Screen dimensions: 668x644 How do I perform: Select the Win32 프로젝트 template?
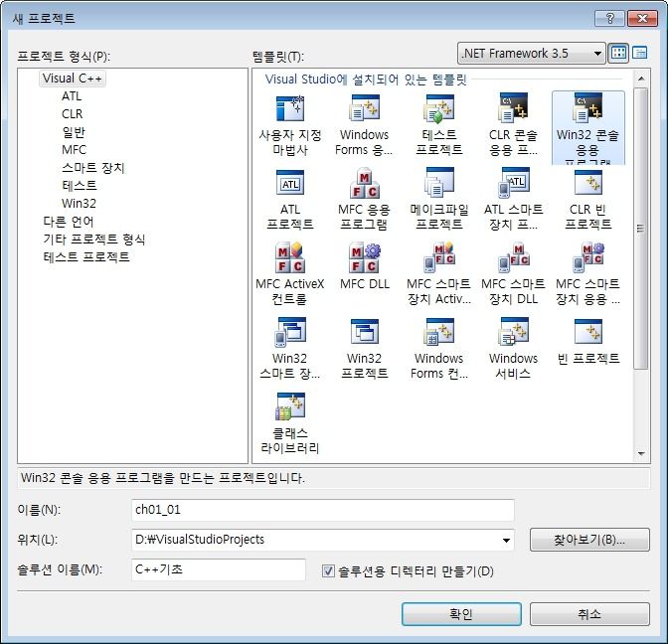click(364, 349)
